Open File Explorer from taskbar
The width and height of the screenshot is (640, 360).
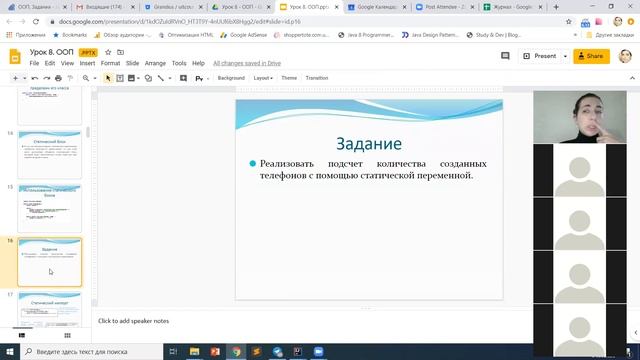point(194,351)
